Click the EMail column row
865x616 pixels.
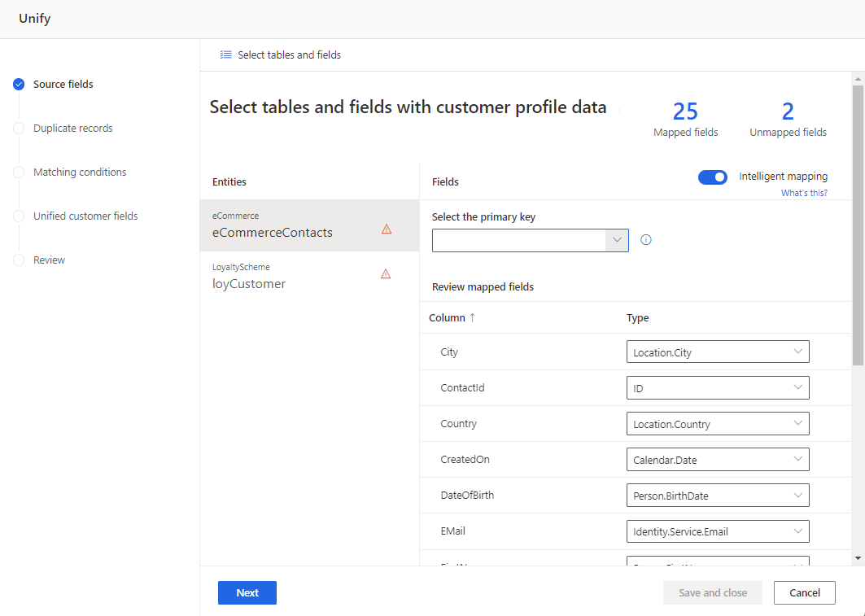point(636,531)
